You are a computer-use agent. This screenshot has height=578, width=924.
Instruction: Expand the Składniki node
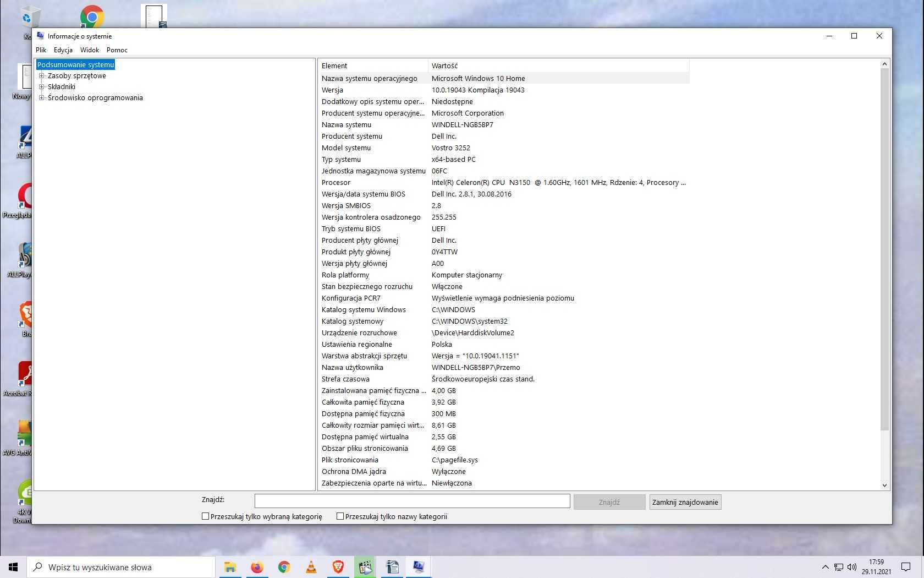[x=41, y=87]
